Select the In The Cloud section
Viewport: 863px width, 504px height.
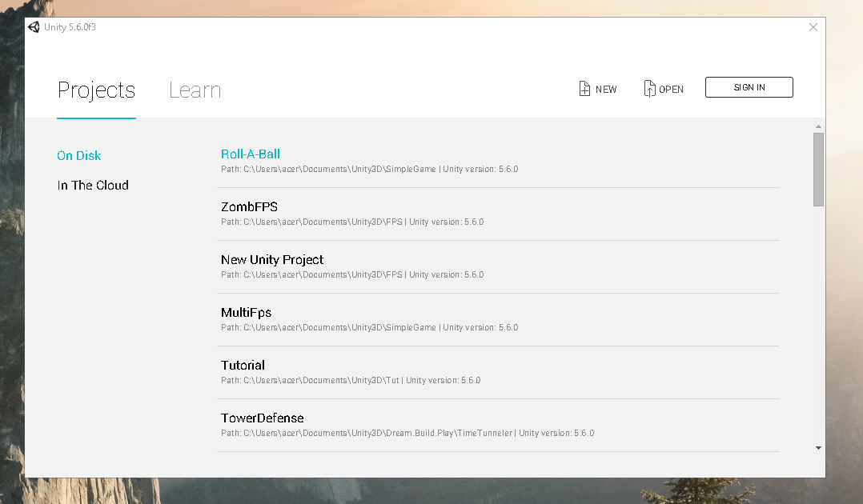coord(93,186)
